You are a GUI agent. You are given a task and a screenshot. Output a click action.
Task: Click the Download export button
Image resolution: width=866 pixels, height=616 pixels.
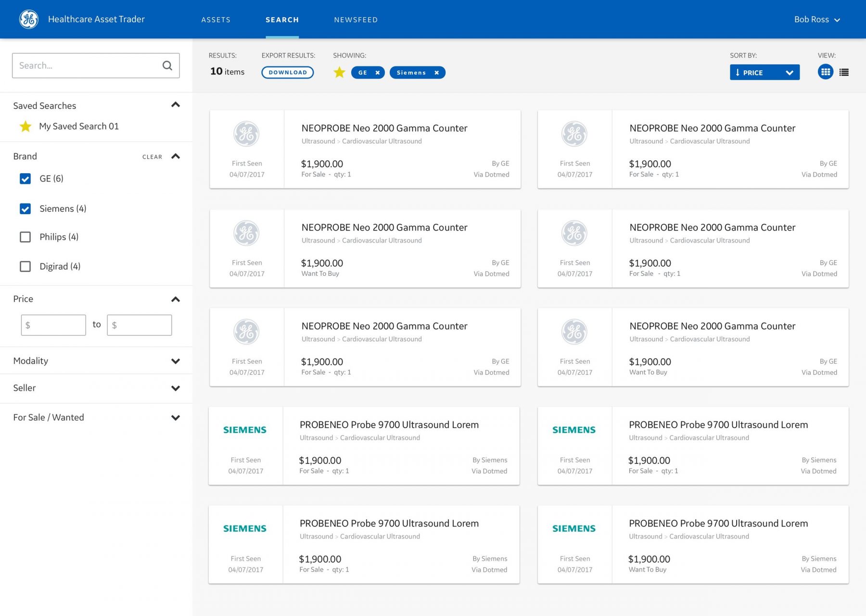[288, 72]
